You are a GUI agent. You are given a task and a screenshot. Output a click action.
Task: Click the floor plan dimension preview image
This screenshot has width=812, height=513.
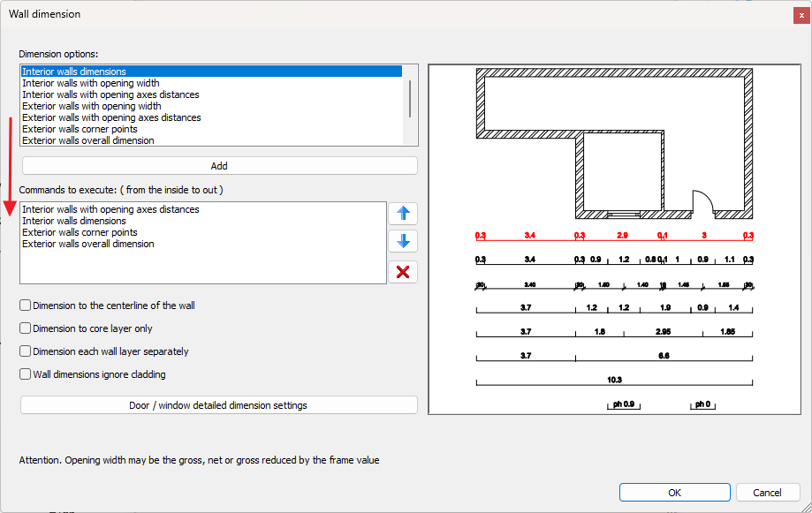click(614, 238)
